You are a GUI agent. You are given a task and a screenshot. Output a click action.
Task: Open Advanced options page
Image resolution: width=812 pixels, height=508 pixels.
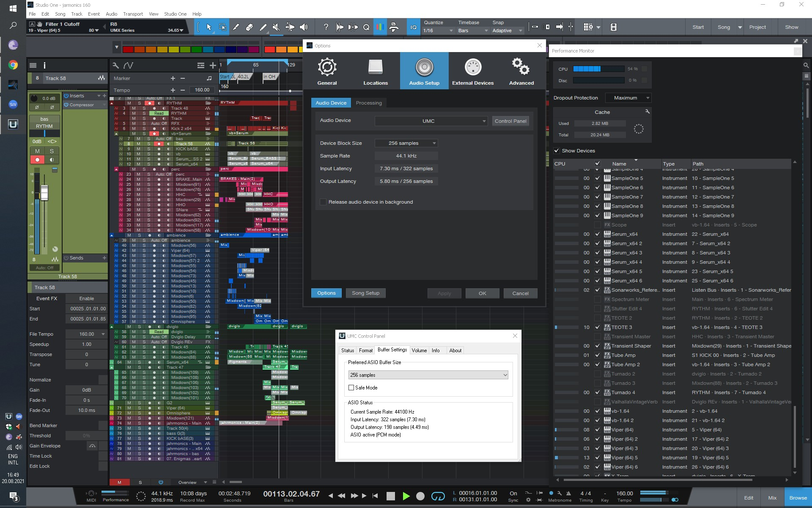(x=521, y=71)
